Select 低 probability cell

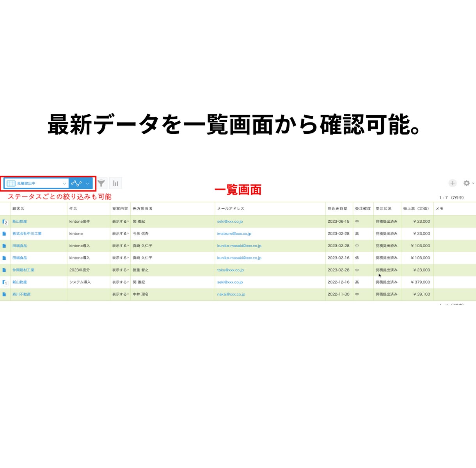coord(357,258)
